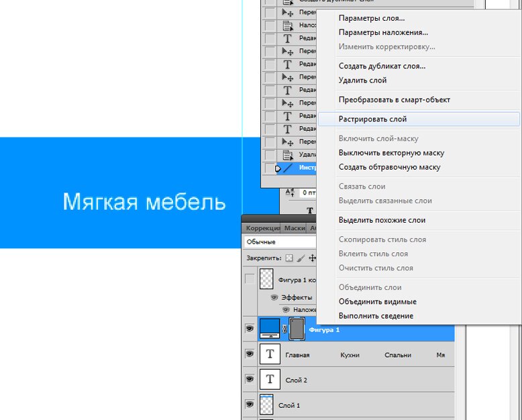Click the greyed Изменить корректировку... item
522x420 pixels.
point(387,46)
